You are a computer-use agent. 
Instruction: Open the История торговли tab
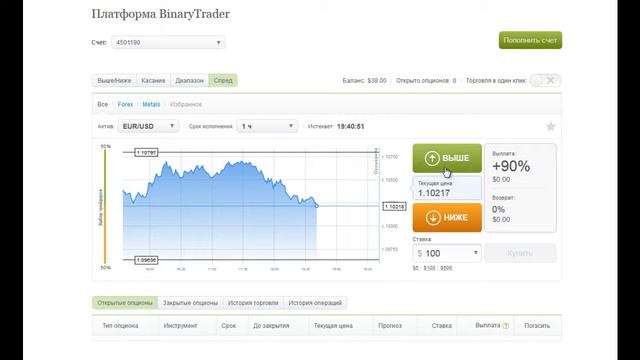click(253, 303)
